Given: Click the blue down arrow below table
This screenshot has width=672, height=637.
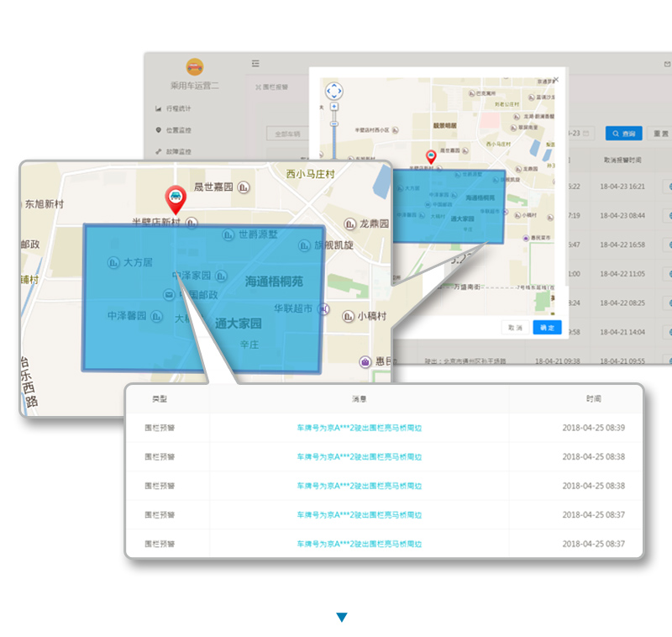Looking at the screenshot, I should [x=342, y=618].
